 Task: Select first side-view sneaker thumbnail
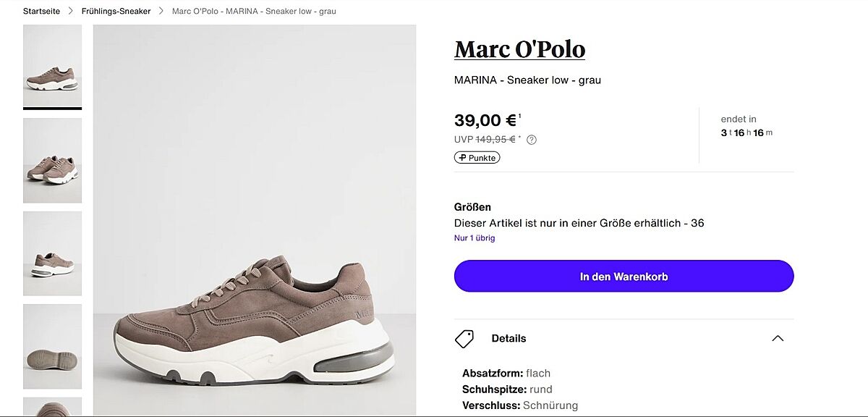52,67
